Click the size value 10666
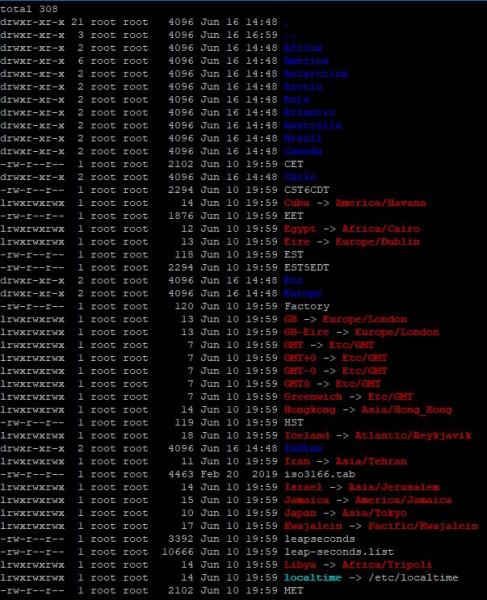The height and width of the screenshot is (600, 487). click(x=178, y=552)
